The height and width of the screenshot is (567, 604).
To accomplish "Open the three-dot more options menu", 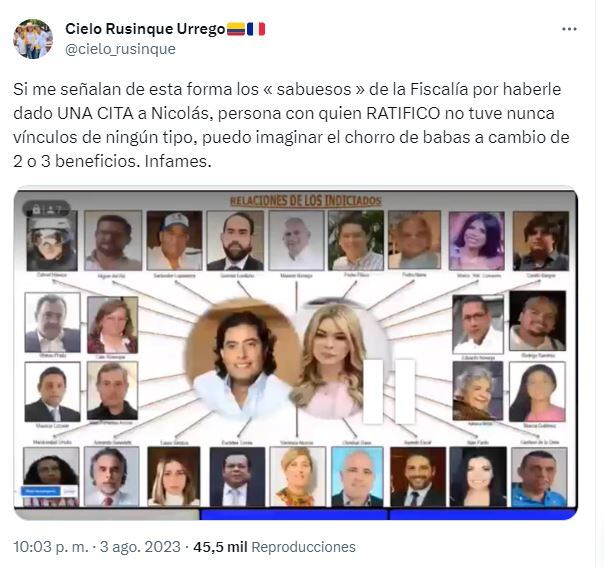I will [569, 29].
